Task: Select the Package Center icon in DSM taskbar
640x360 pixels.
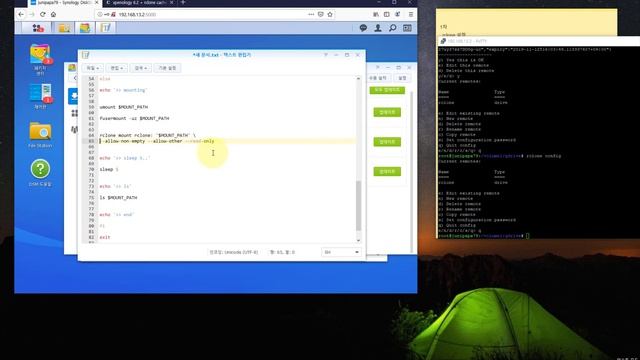Action: click(x=85, y=28)
